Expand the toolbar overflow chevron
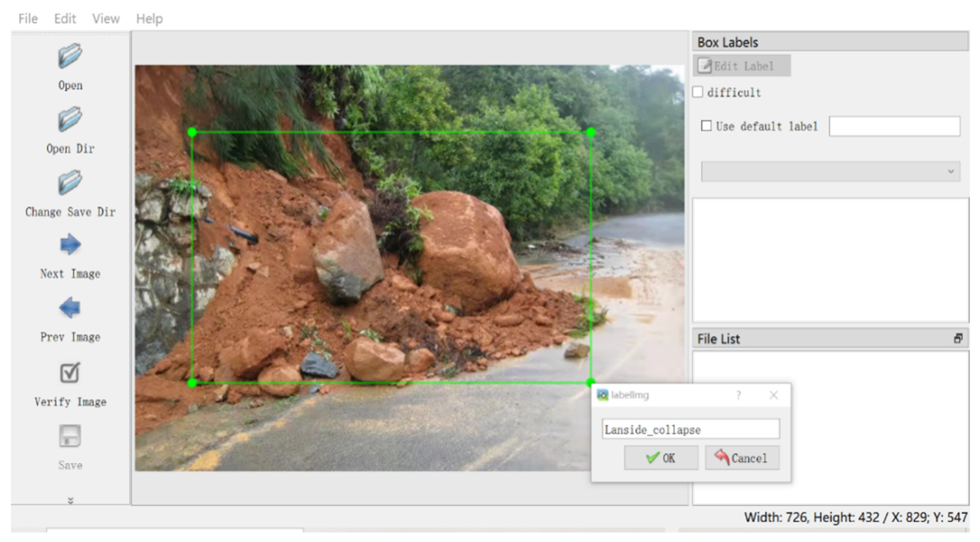This screenshot has width=980, height=542. (x=70, y=500)
